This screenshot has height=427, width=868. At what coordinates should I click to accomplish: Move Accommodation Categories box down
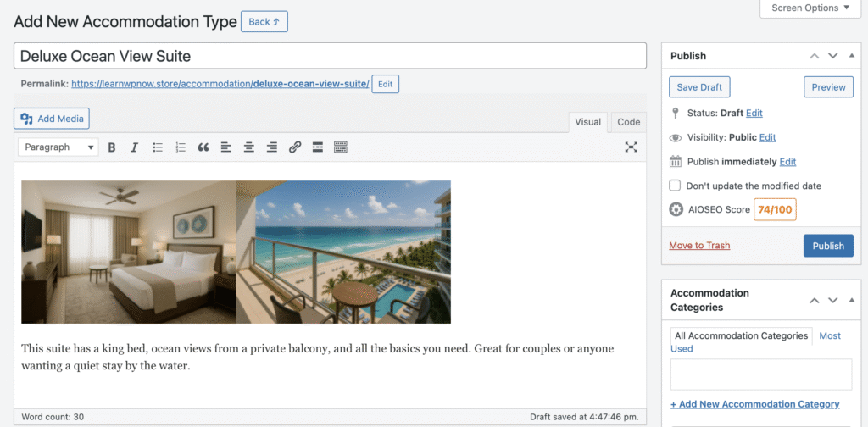pyautogui.click(x=833, y=300)
